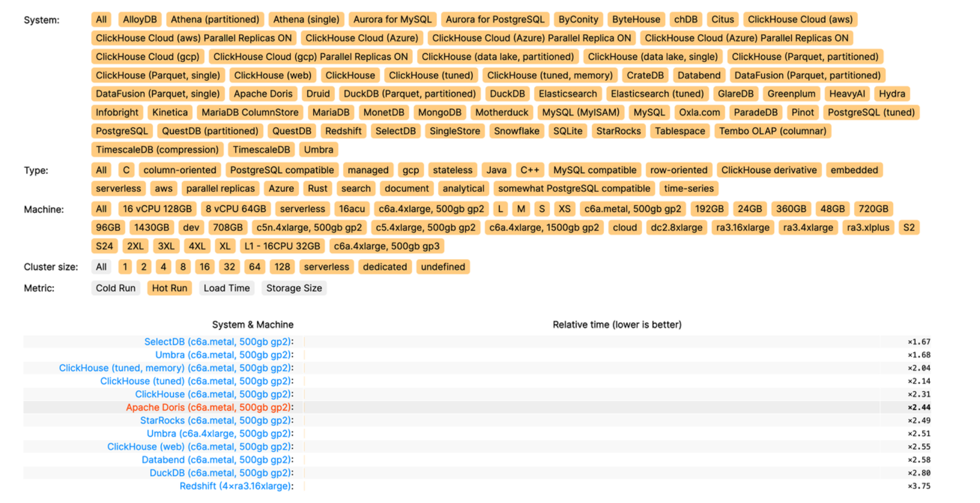The image size is (980, 503).
Task: Toggle the dc2.8xlarge machine filter
Action: coord(676,227)
